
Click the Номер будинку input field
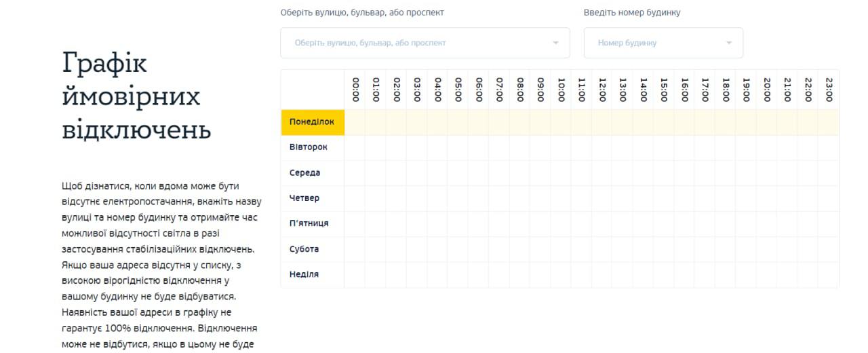[654, 43]
